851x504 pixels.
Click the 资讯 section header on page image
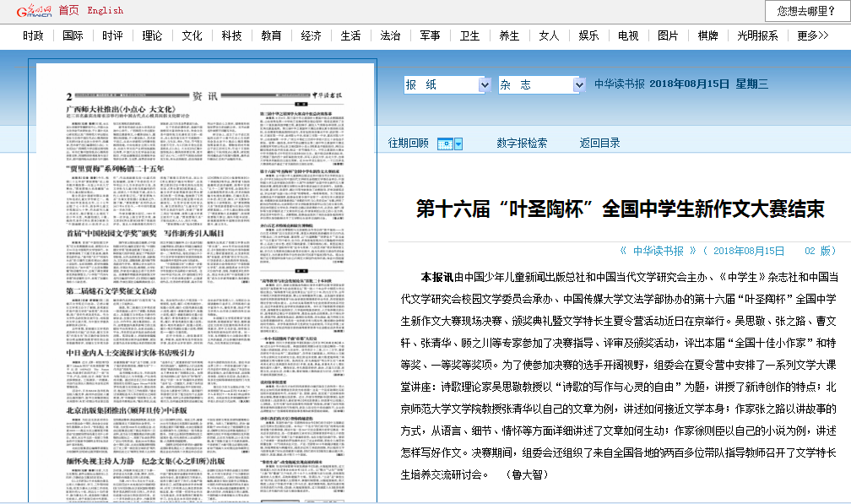coord(205,96)
